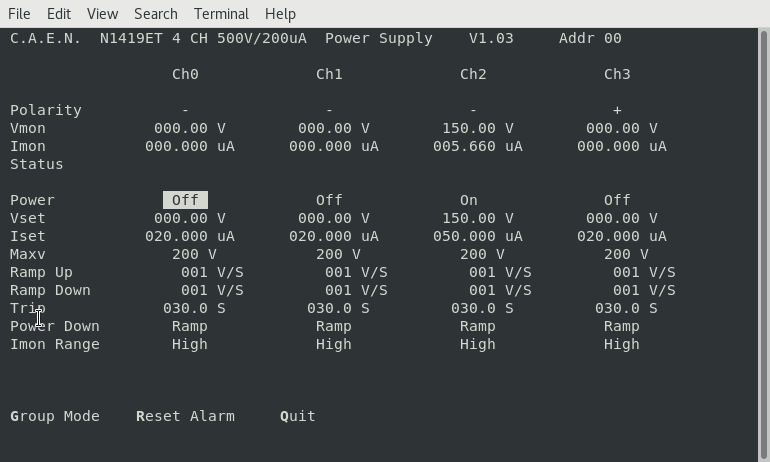Toggle Ch3 Power Off field

(x=617, y=200)
